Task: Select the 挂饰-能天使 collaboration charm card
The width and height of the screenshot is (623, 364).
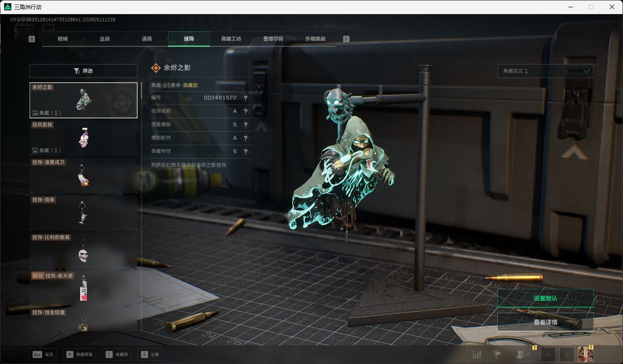Action: click(83, 288)
